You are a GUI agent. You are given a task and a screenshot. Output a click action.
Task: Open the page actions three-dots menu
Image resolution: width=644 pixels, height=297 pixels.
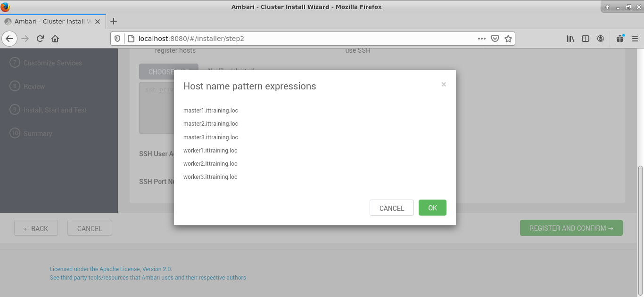(481, 39)
